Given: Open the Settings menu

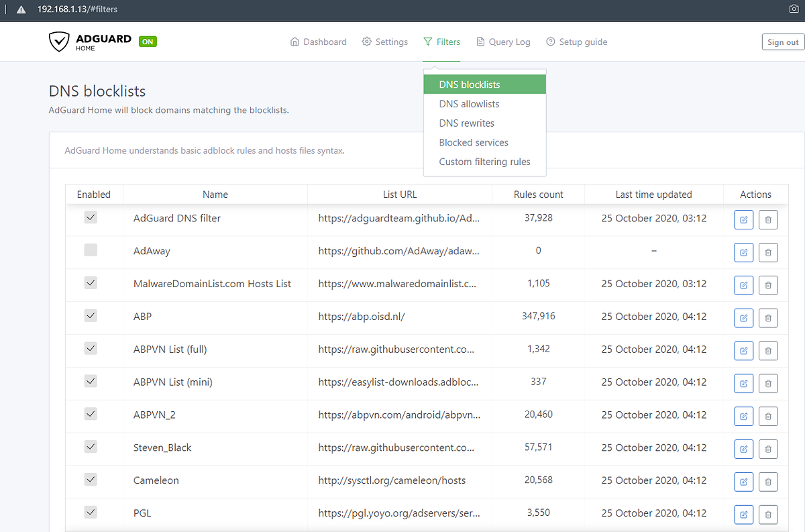Looking at the screenshot, I should (x=385, y=42).
